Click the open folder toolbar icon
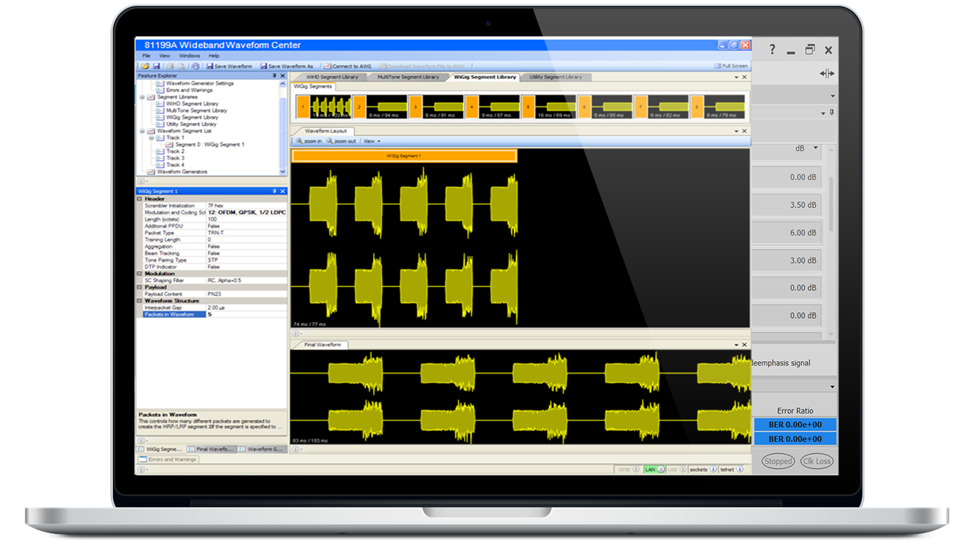Viewport: 980px width, 551px height. tap(145, 66)
